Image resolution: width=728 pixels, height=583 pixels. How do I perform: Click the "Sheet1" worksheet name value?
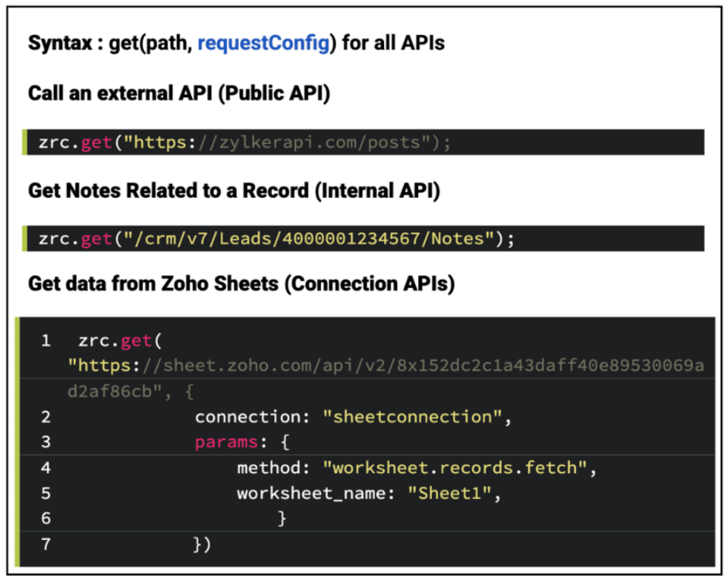click(450, 493)
